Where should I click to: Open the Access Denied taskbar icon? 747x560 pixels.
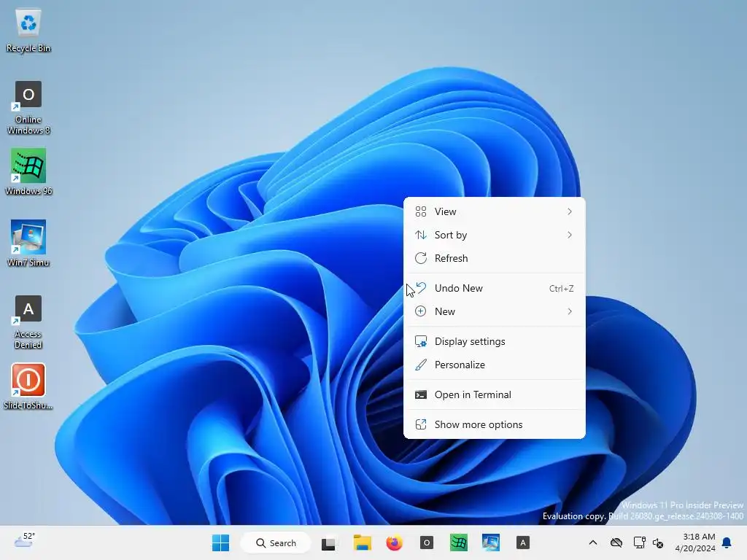point(522,542)
